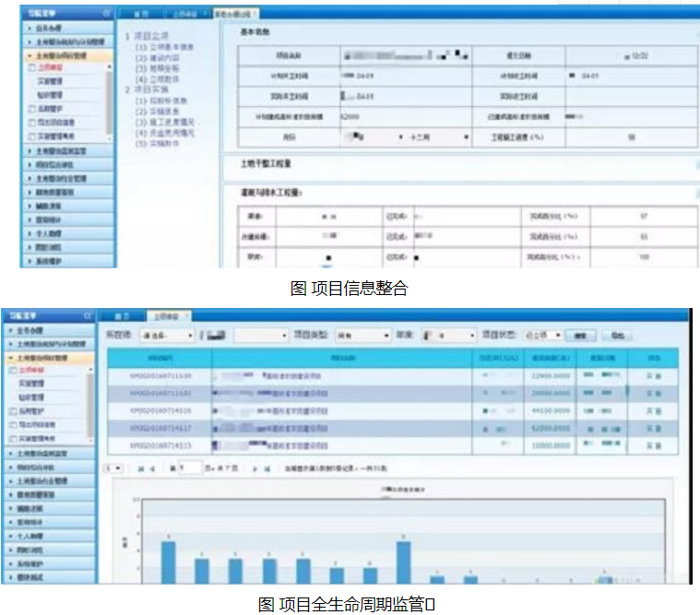Select '(4) 资金使用情况' in project outline
The height and width of the screenshot is (615, 700).
(x=165, y=133)
